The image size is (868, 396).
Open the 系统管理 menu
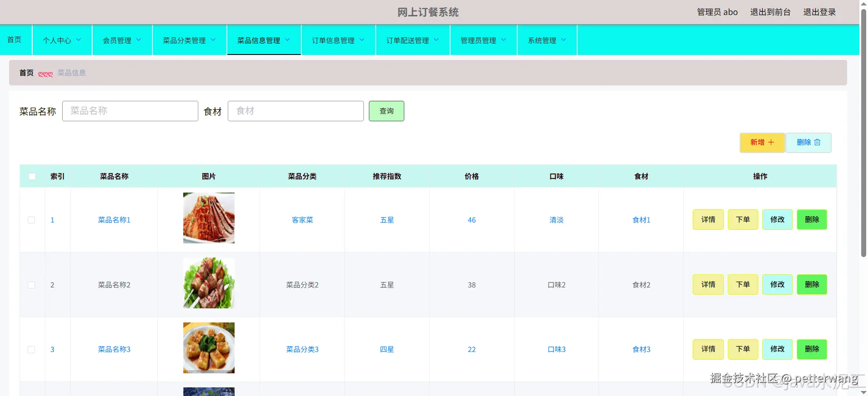[547, 40]
